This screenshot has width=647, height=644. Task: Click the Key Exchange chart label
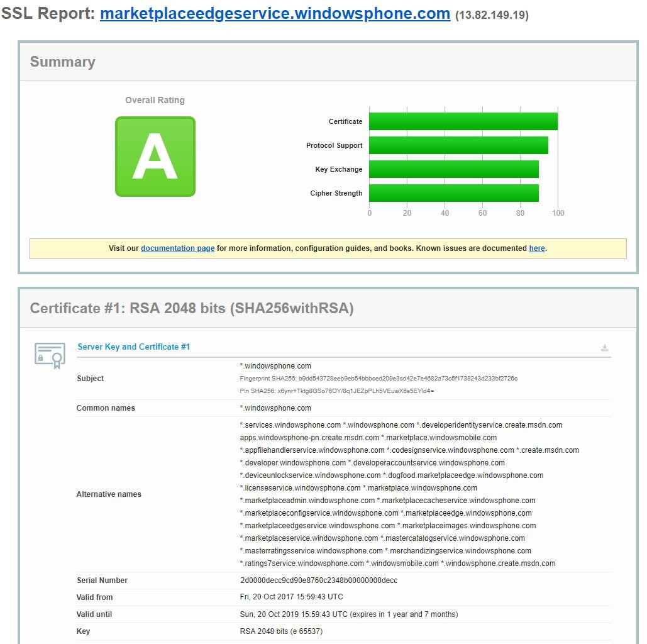point(339,169)
